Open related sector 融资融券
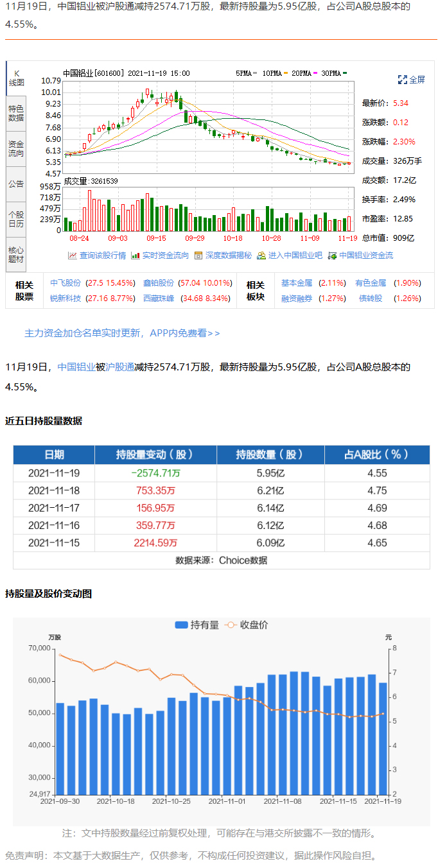438x868 pixels. tap(297, 298)
